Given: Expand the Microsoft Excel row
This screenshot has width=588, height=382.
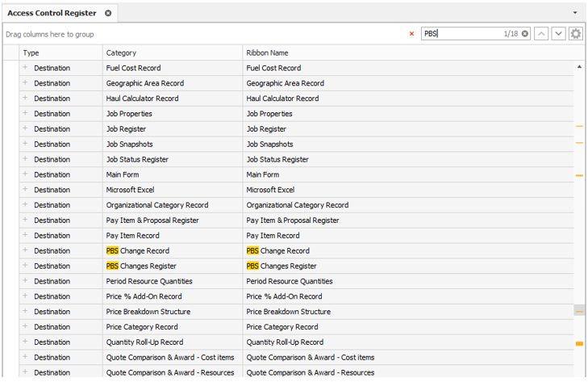Looking at the screenshot, I should pos(25,190).
